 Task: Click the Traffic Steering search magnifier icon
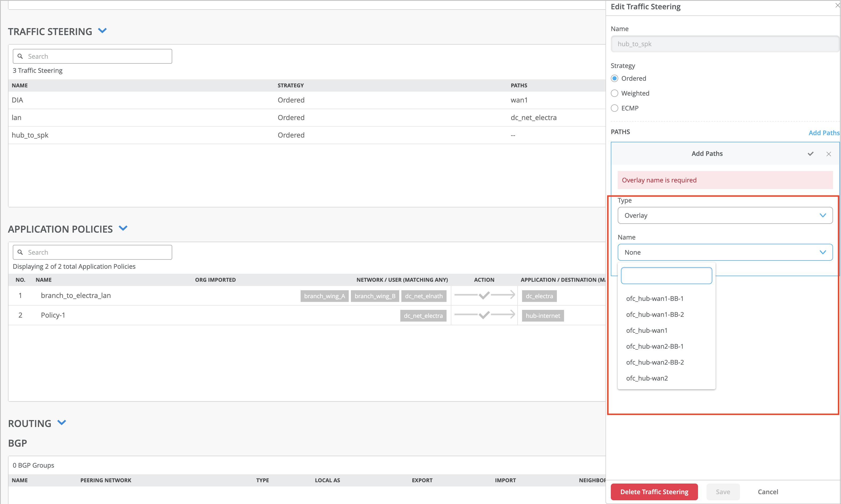pos(20,56)
